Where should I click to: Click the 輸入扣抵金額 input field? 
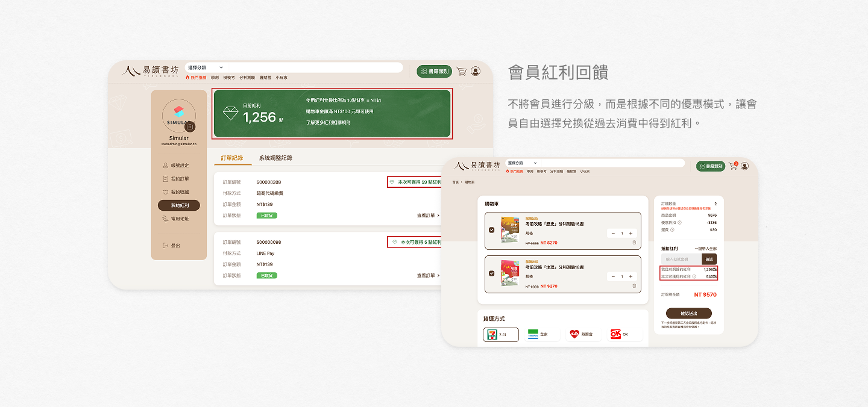click(679, 259)
